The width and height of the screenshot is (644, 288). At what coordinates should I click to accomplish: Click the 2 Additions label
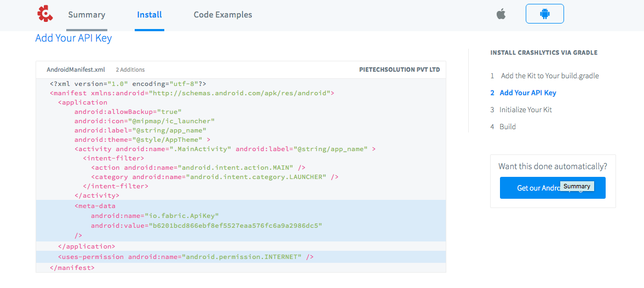coord(130,70)
